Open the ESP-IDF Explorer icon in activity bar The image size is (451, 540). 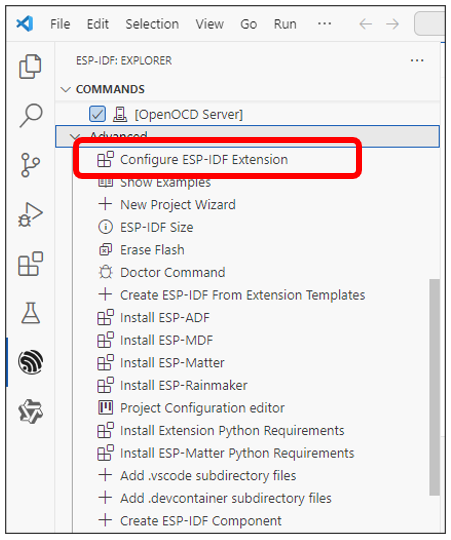point(31,362)
